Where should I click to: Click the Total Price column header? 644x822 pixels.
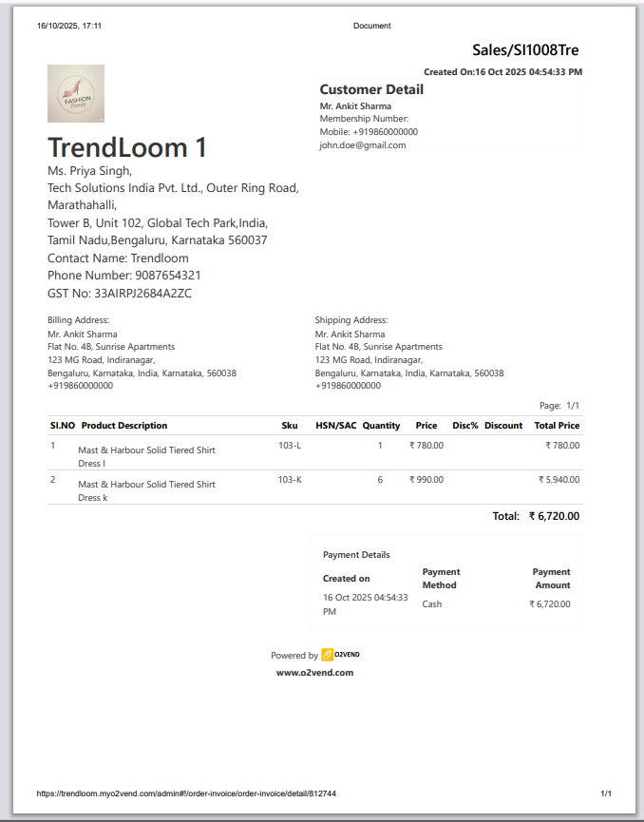pos(557,426)
